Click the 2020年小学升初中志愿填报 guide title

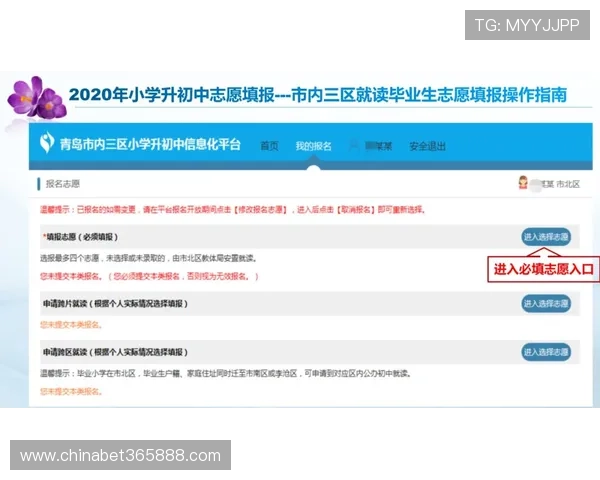(318, 95)
